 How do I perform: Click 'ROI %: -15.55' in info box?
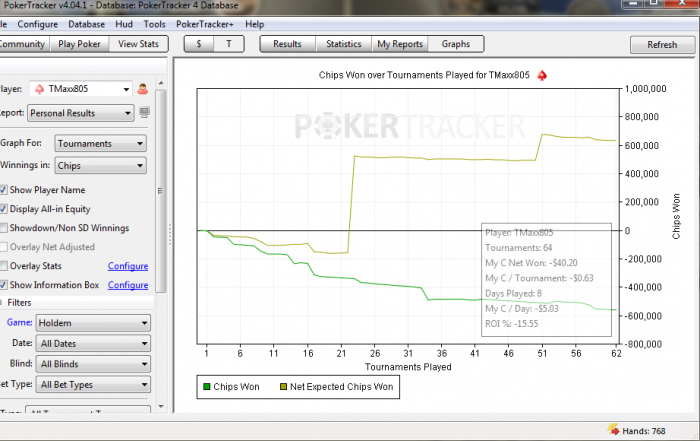tap(512, 324)
